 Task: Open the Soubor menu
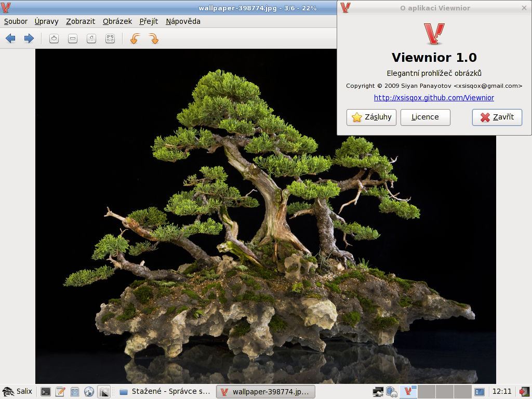[16, 21]
